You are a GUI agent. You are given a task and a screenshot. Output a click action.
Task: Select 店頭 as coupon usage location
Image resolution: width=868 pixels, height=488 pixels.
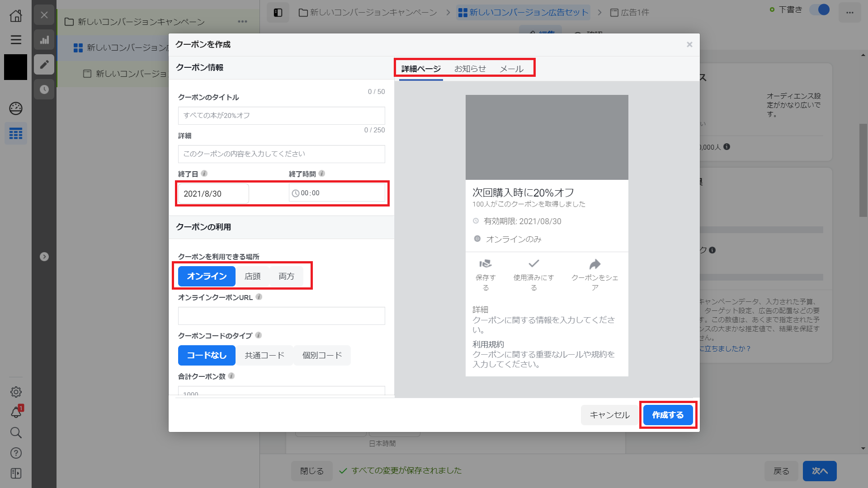pos(253,276)
